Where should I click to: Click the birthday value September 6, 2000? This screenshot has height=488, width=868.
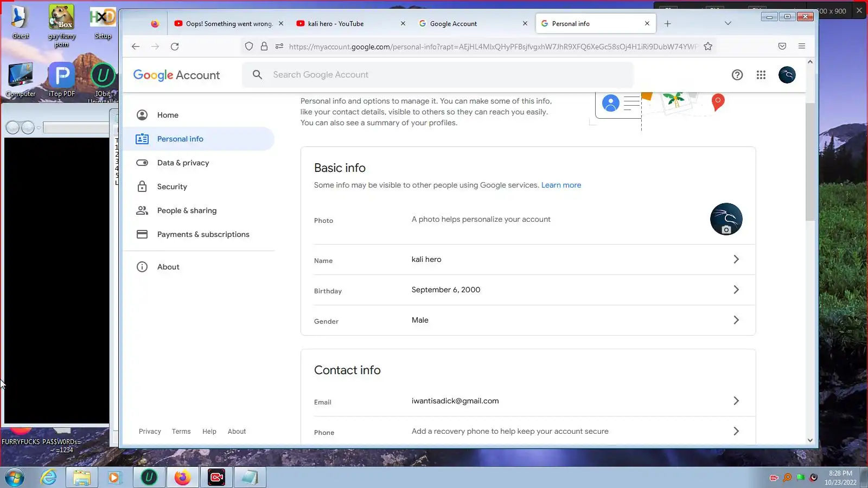point(446,290)
